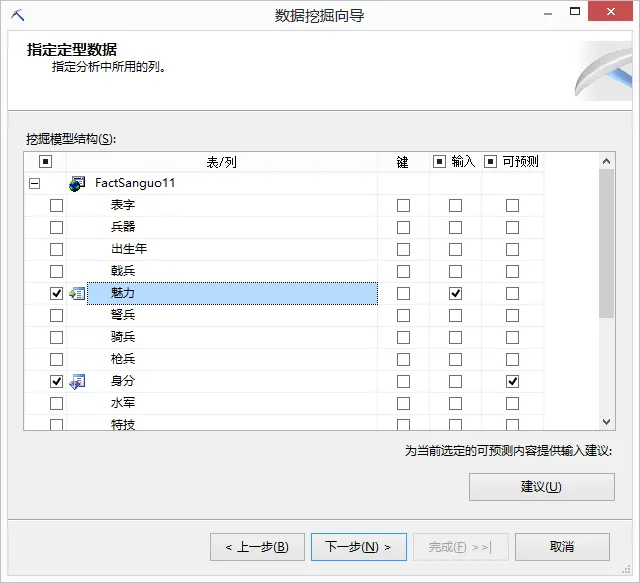640x583 pixels.
Task: Maximize the wizard window
Action: coord(575,11)
